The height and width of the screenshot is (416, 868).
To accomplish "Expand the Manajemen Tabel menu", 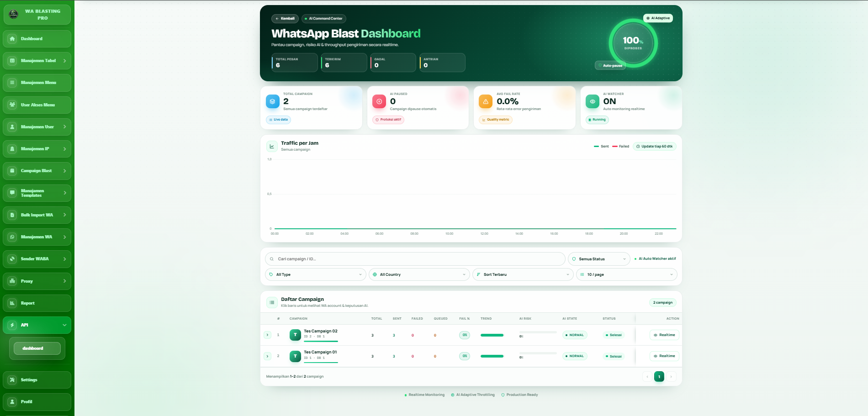I will pos(37,61).
